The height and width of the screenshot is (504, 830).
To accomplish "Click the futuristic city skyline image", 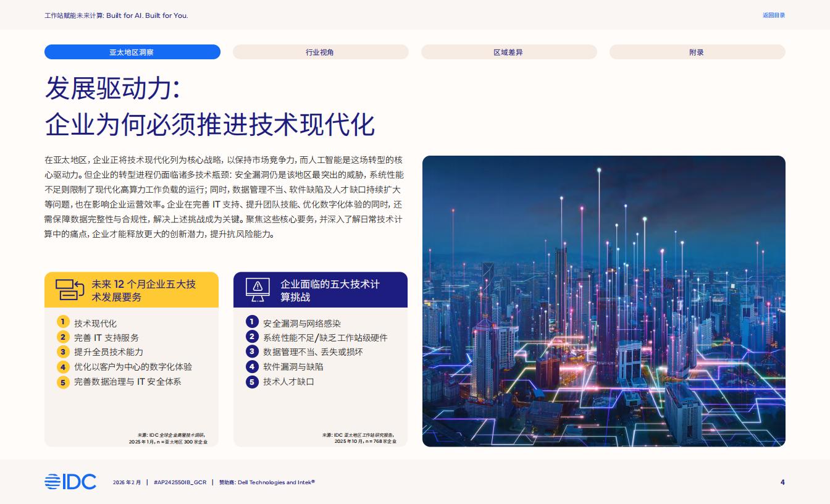I will tap(603, 301).
